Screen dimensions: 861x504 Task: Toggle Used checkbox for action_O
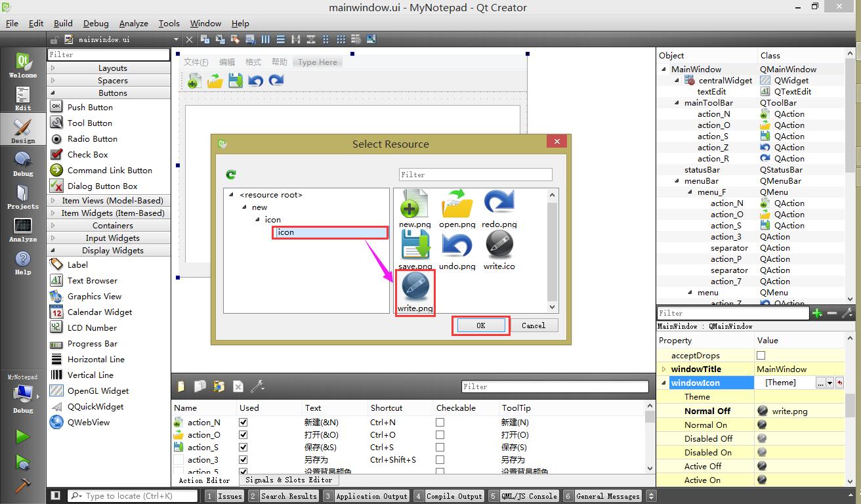click(x=243, y=435)
